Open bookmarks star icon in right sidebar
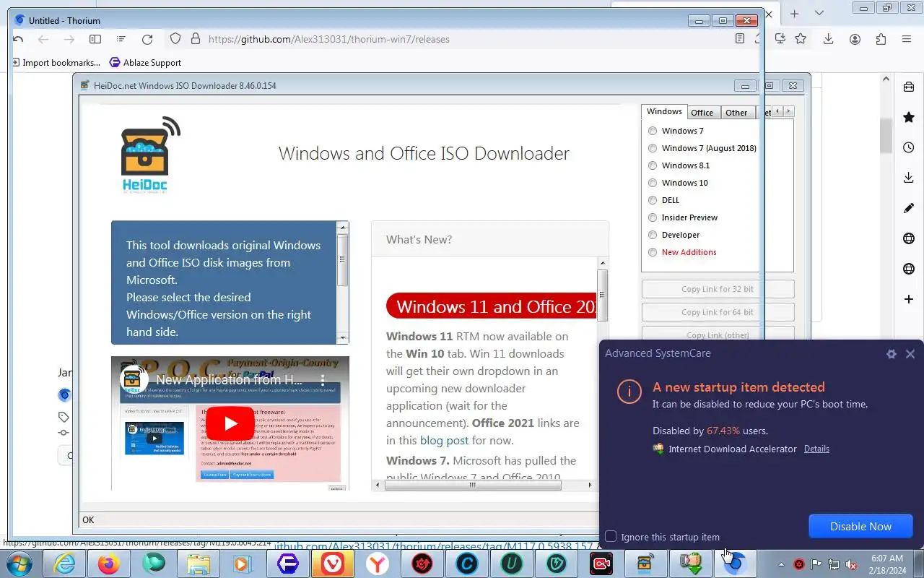The image size is (924, 578). click(909, 117)
